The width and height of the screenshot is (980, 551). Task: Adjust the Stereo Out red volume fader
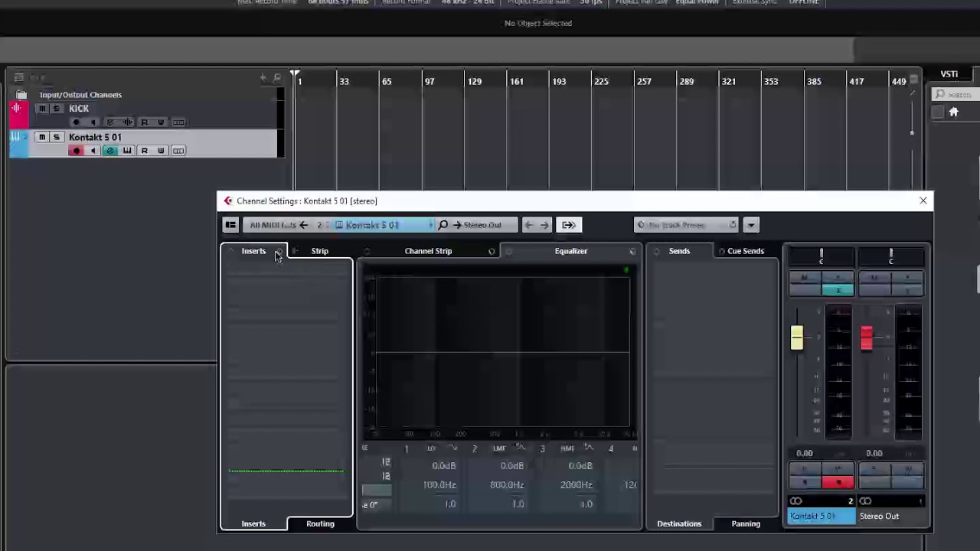click(866, 337)
